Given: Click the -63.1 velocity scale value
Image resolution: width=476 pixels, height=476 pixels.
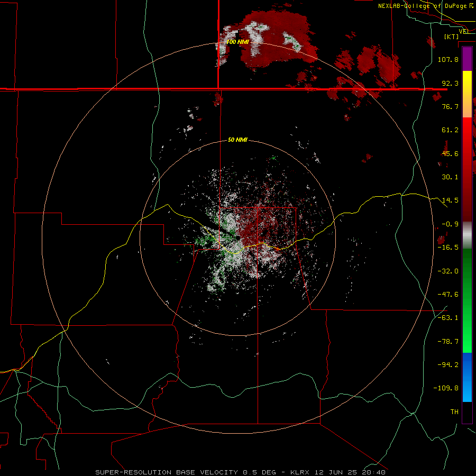Looking at the screenshot, I should [x=448, y=318].
